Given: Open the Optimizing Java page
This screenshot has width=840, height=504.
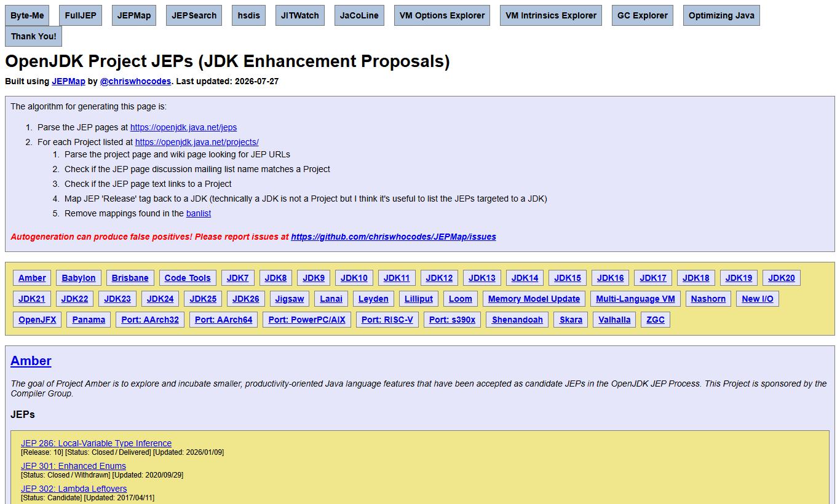Looking at the screenshot, I should (721, 15).
